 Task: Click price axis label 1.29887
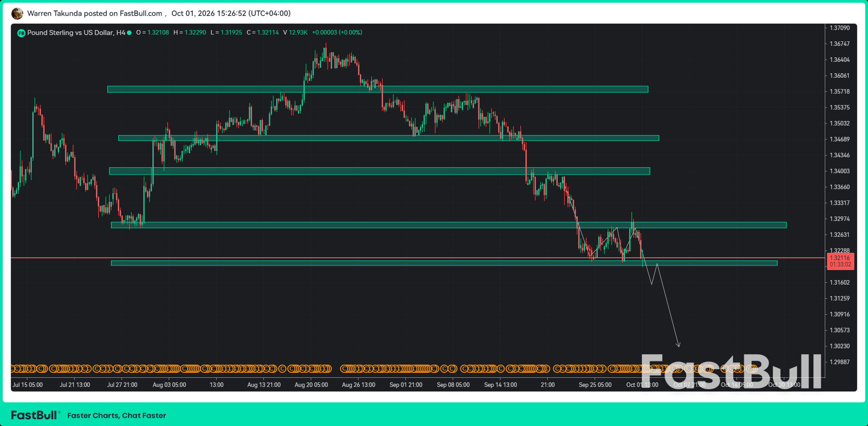840,362
